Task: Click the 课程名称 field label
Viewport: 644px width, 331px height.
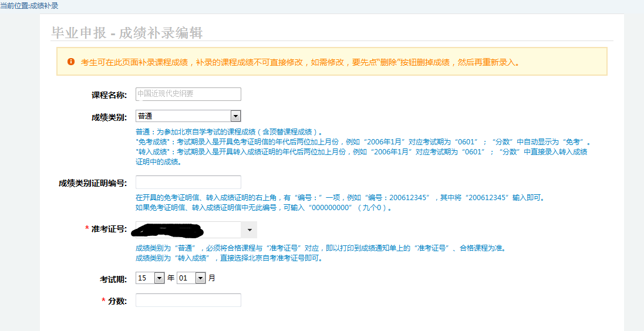Action: click(x=109, y=94)
